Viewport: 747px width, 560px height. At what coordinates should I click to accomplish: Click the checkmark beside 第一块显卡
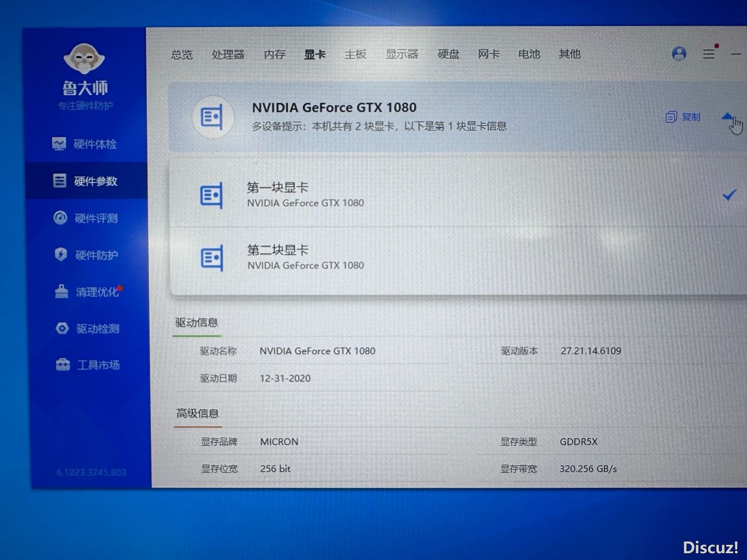(x=729, y=195)
